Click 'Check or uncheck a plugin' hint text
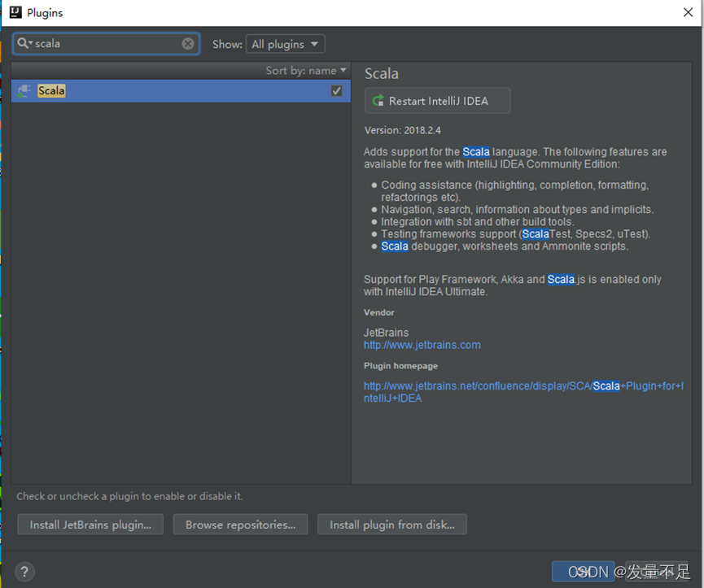The height and width of the screenshot is (588, 704). tap(129, 496)
